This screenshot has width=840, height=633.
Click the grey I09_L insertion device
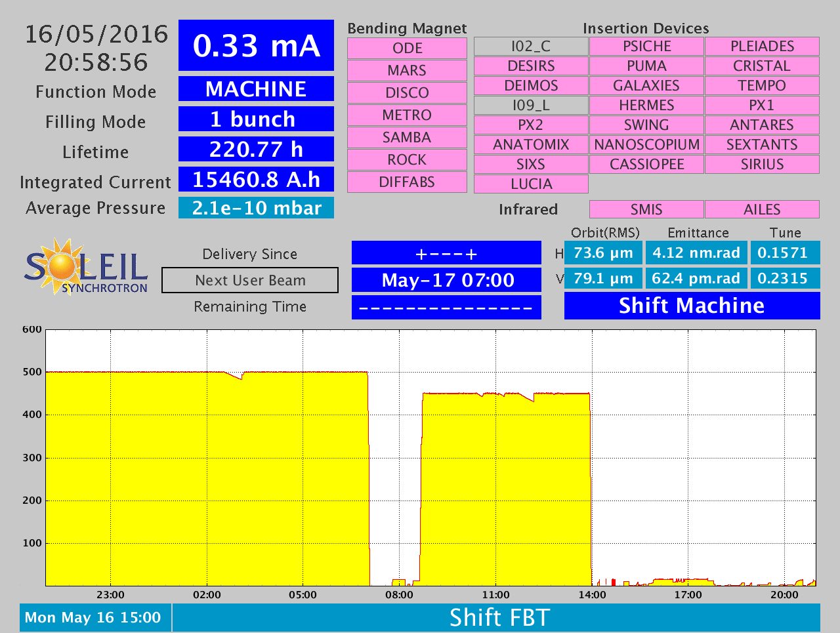point(531,105)
